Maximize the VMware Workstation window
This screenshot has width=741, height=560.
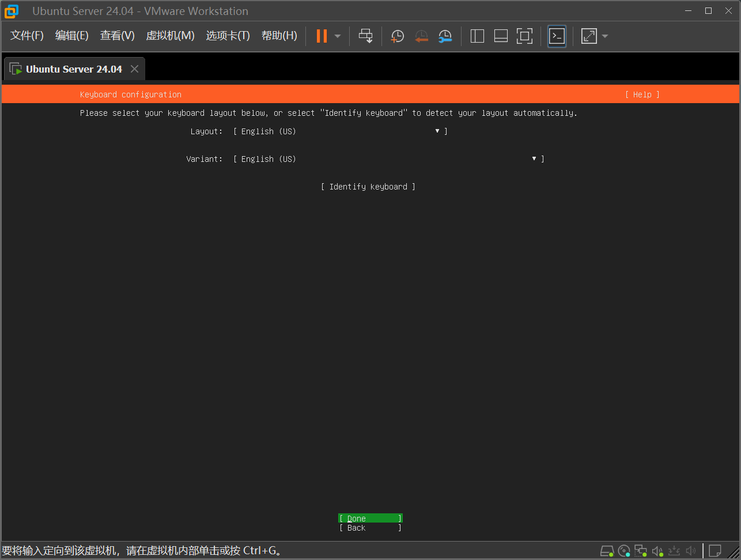708,11
